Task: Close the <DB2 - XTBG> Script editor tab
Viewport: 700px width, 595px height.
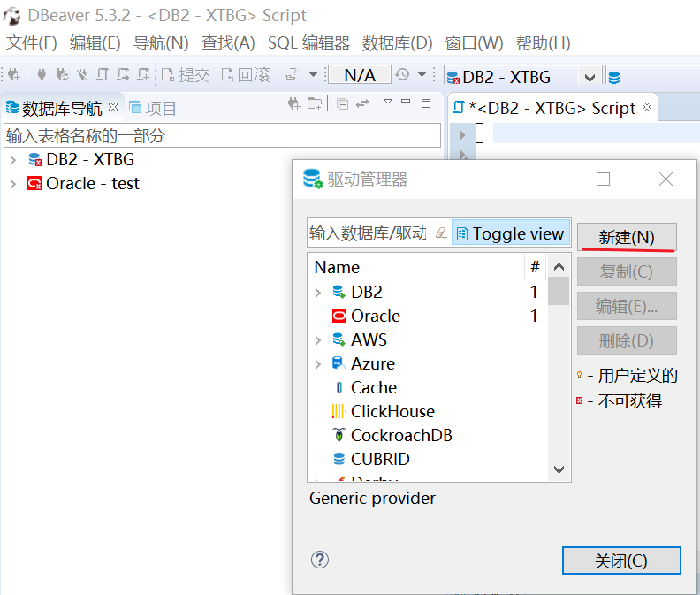Action: pos(647,107)
